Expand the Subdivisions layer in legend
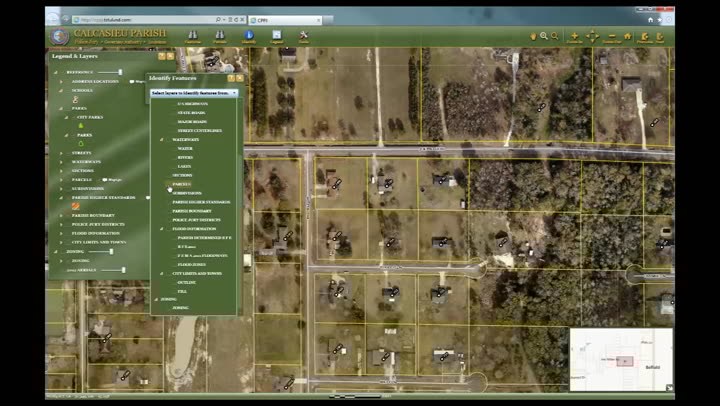The height and width of the screenshot is (406, 720). [x=61, y=189]
